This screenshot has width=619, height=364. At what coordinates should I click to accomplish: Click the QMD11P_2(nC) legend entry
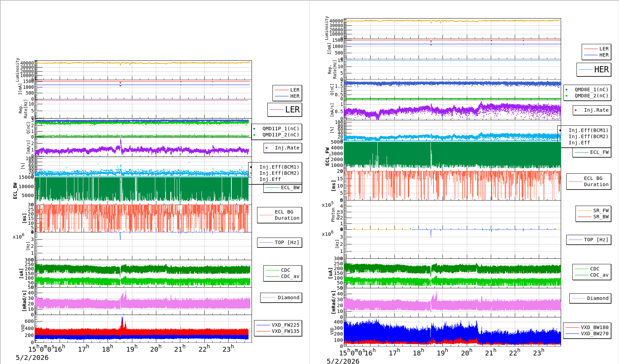coord(277,135)
